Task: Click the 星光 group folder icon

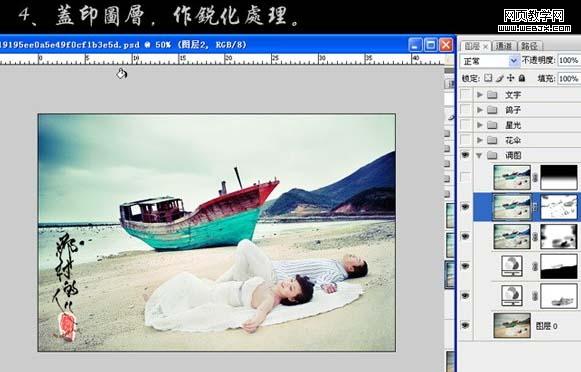Action: (492, 125)
